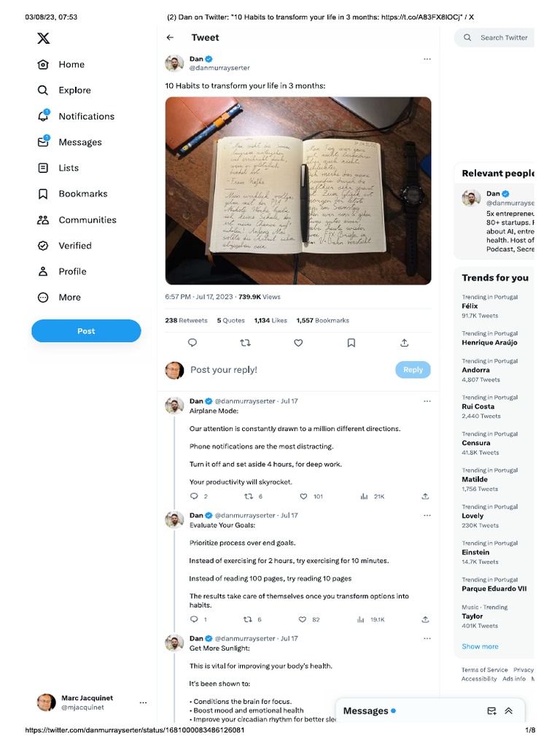Image resolution: width=560 pixels, height=747 pixels.
Task: Like the Airplane Mode reply
Action: tap(303, 496)
